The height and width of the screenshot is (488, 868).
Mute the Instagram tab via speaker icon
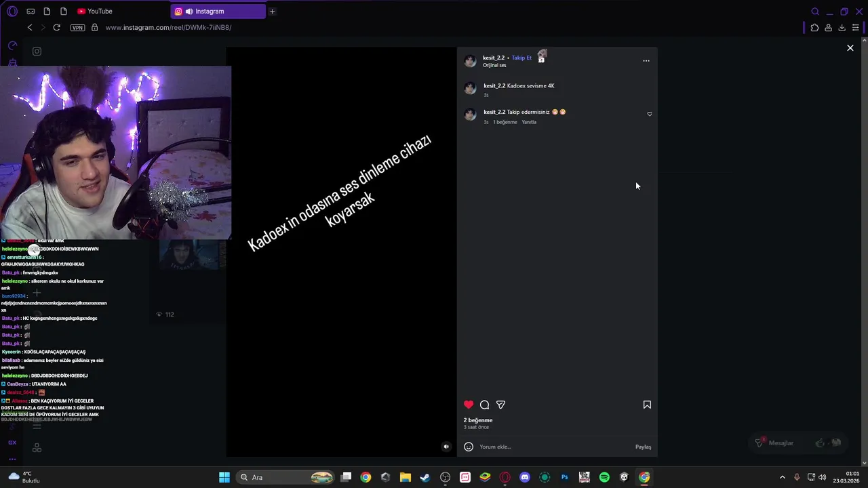click(x=189, y=11)
